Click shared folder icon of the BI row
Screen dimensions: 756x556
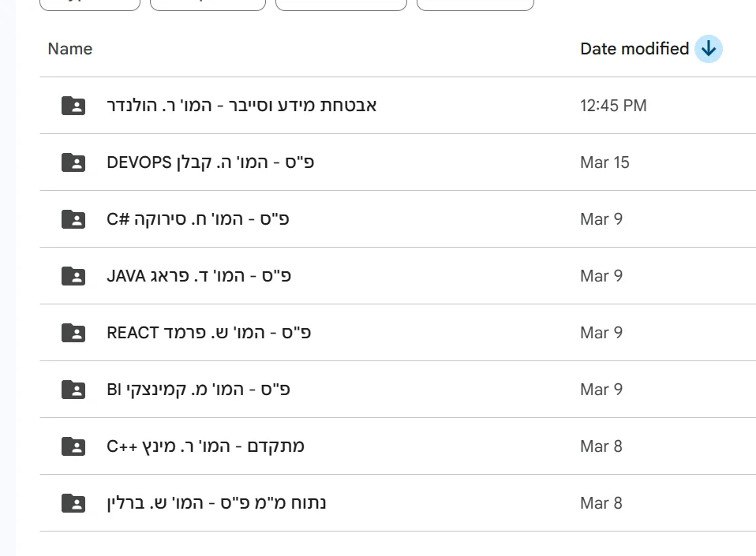tap(73, 390)
